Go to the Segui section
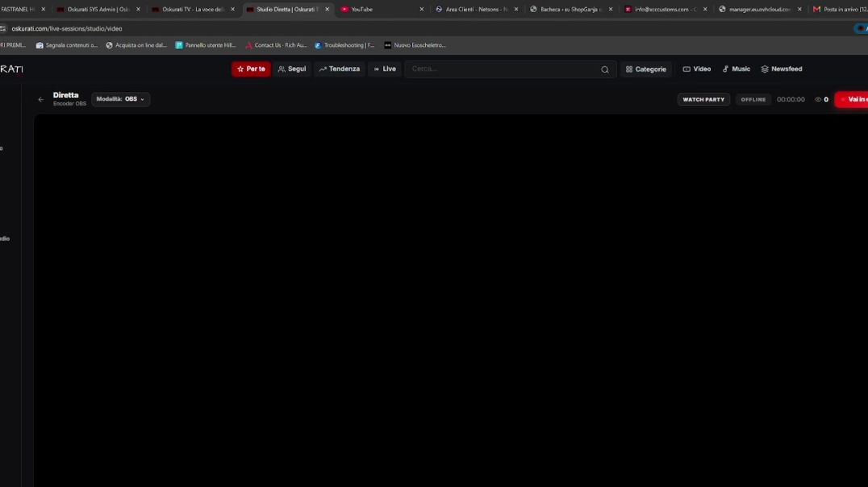The width and height of the screenshot is (868, 487). (292, 69)
